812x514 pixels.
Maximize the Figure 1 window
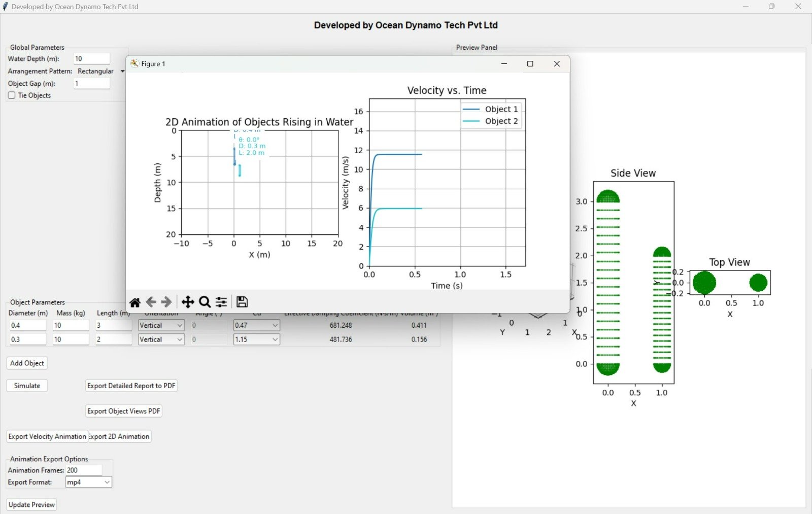(530, 63)
